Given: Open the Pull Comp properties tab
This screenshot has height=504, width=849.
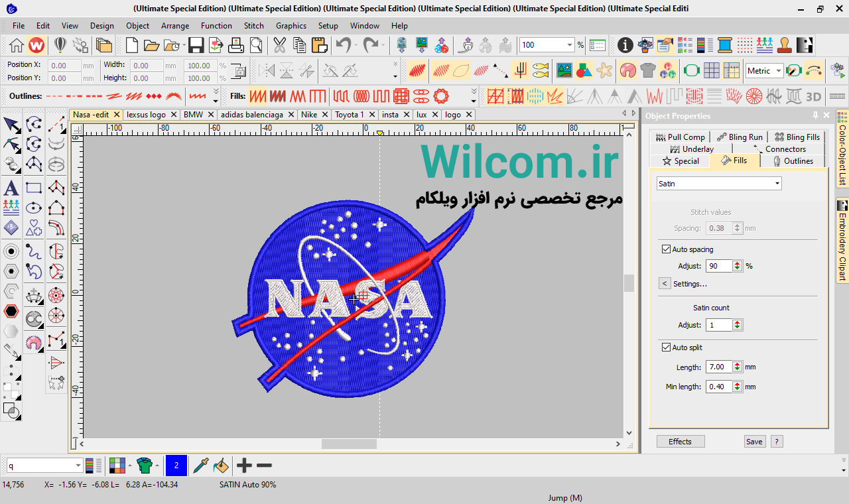Looking at the screenshot, I should [x=681, y=137].
